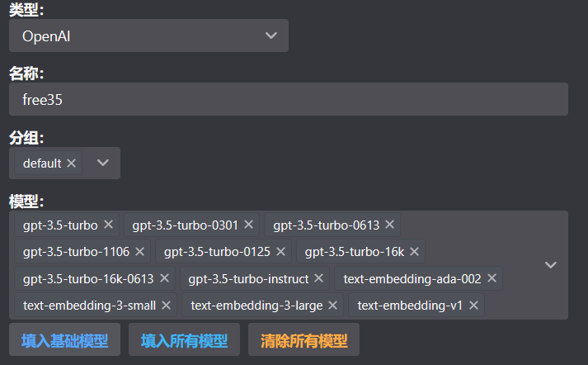Expand the group selector chevron

(x=103, y=163)
